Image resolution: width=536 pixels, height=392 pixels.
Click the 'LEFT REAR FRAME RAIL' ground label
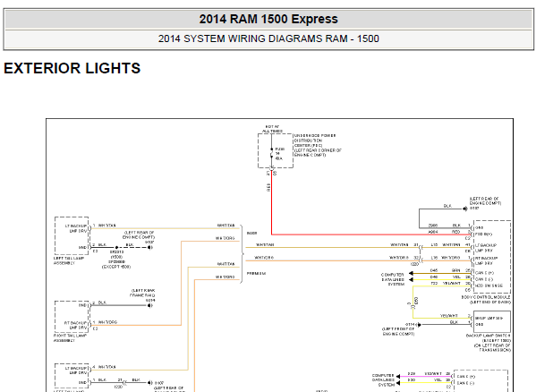[142, 293]
